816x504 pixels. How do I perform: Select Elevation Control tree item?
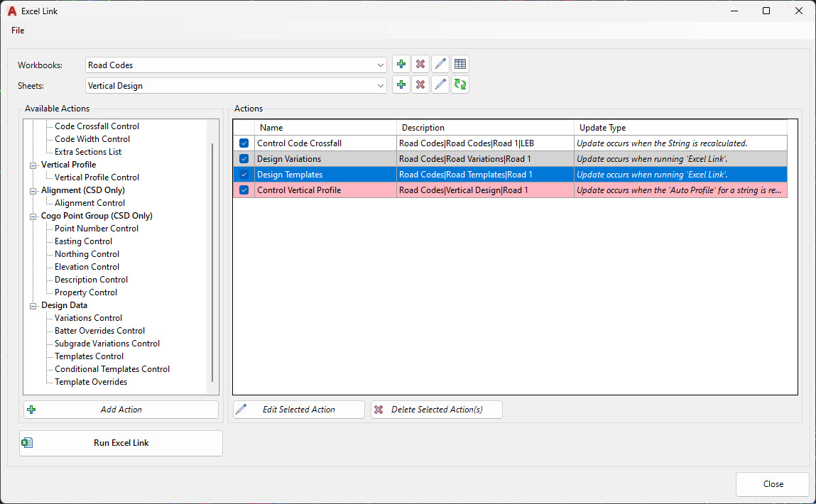coord(87,267)
